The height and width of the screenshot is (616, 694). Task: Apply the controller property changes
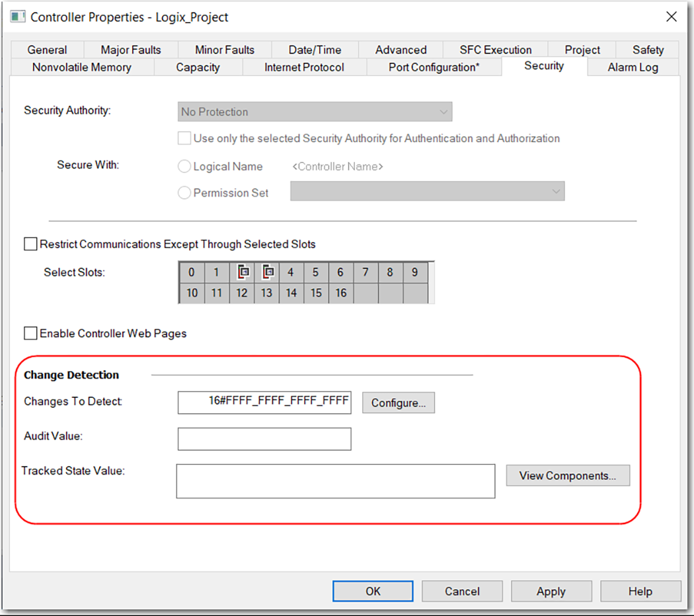(551, 591)
